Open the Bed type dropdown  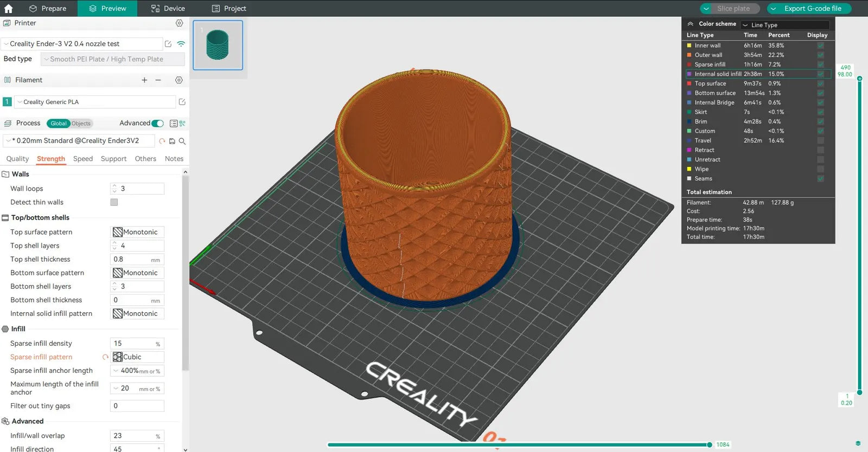pyautogui.click(x=113, y=59)
